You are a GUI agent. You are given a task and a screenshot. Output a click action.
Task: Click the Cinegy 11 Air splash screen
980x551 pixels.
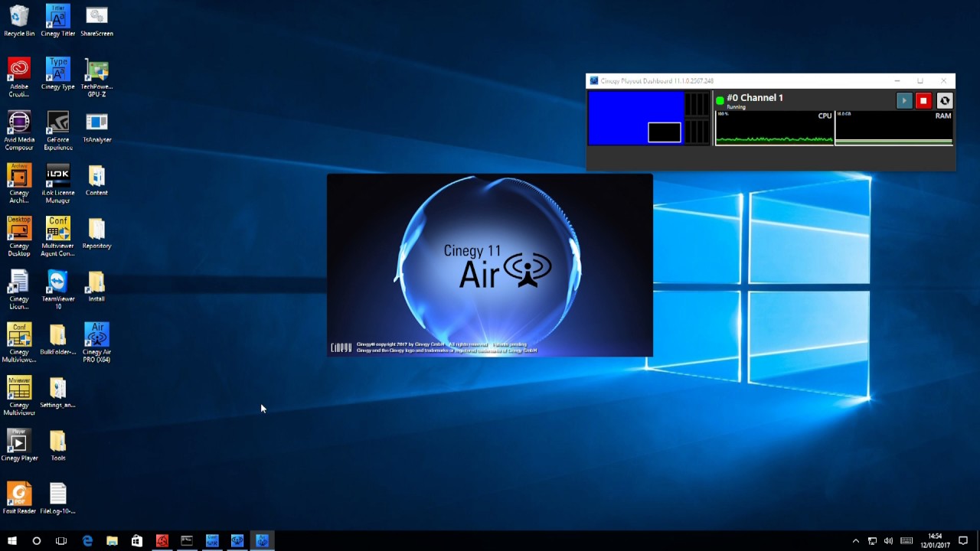[490, 265]
